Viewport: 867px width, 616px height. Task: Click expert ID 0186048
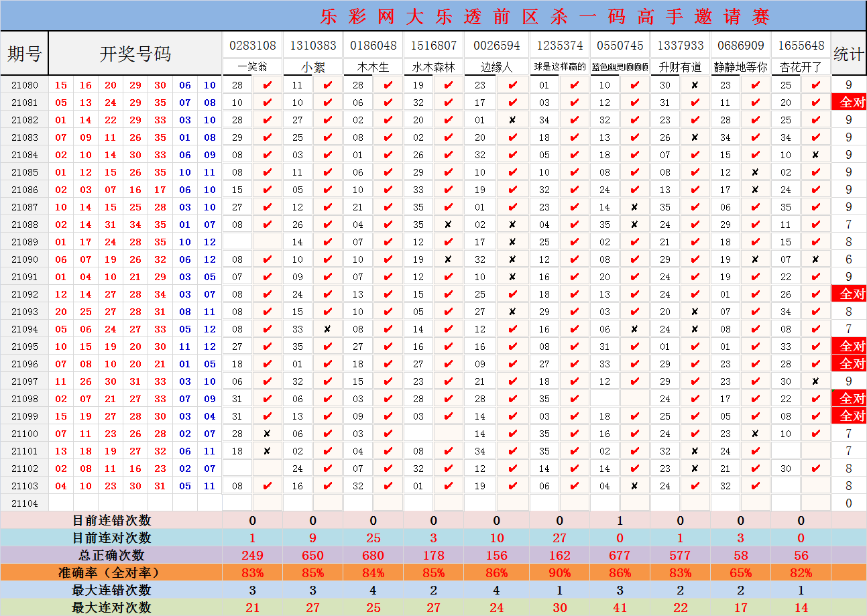[x=373, y=46]
